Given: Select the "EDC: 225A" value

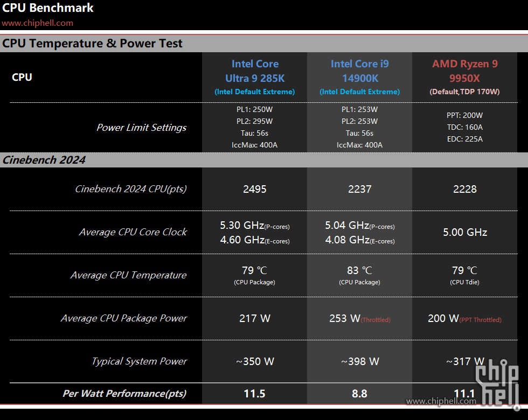Looking at the screenshot, I should (x=464, y=139).
